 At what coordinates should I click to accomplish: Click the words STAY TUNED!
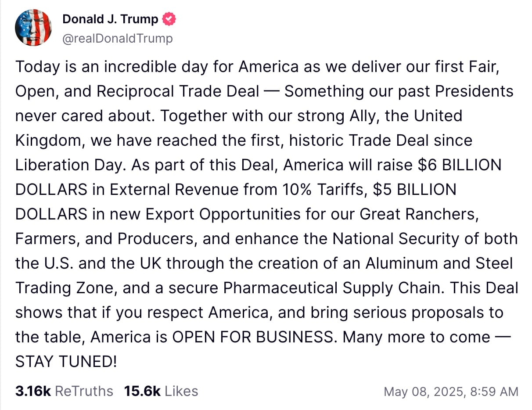click(x=66, y=362)
